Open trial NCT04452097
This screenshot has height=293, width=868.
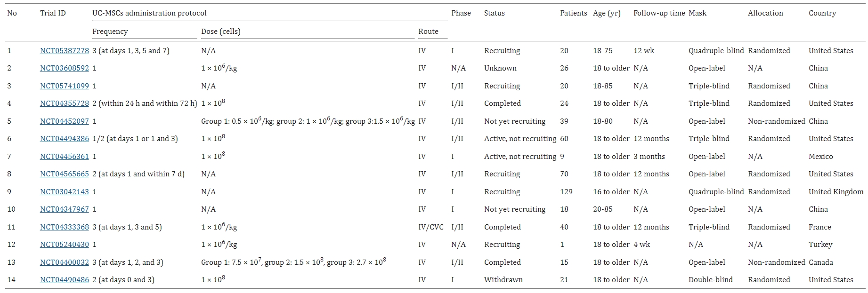tap(64, 121)
